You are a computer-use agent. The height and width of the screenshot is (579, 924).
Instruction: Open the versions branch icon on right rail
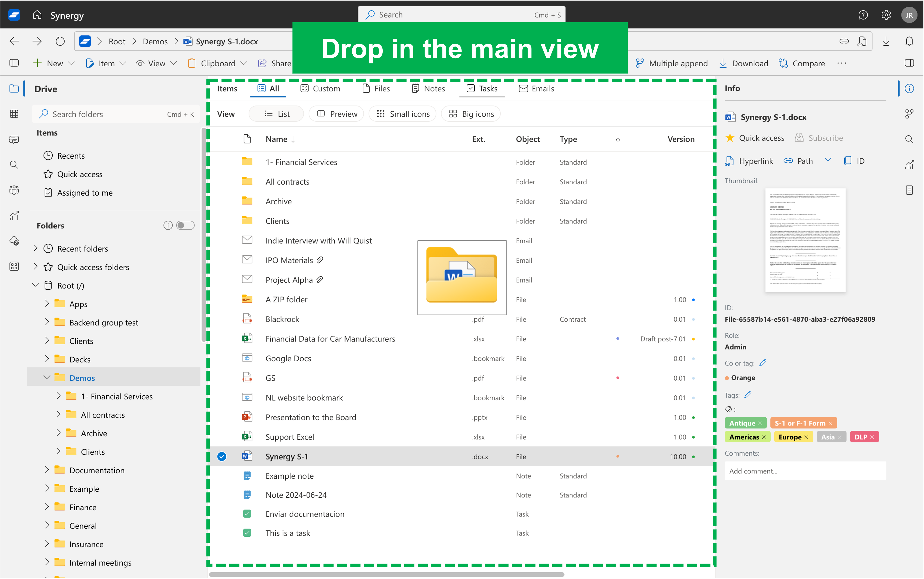click(909, 114)
